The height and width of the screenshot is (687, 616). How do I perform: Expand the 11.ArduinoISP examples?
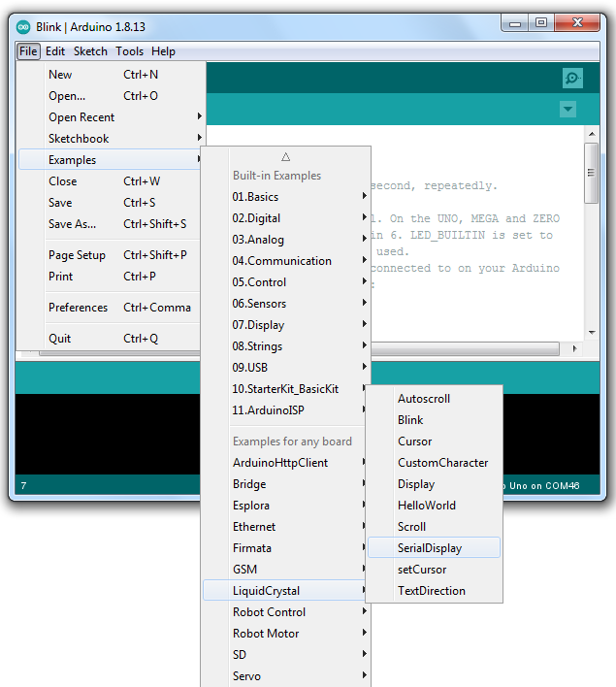pos(285,410)
